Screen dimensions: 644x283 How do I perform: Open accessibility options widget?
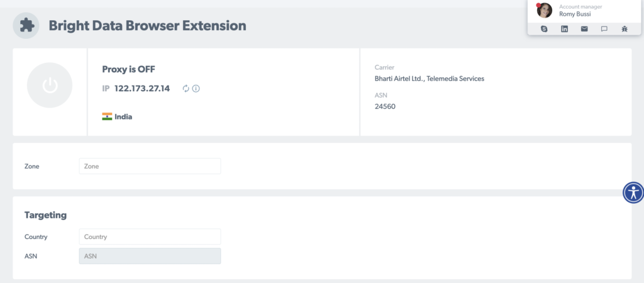point(633,192)
